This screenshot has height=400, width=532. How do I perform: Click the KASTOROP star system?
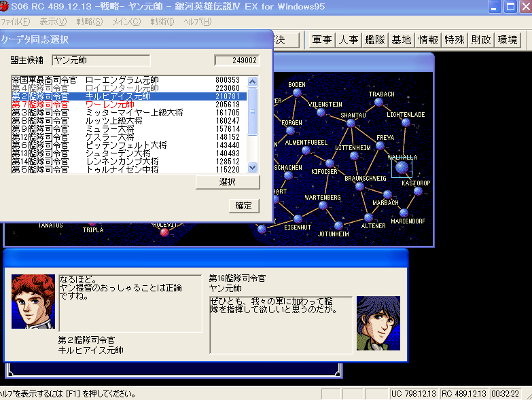pyautogui.click(x=418, y=191)
